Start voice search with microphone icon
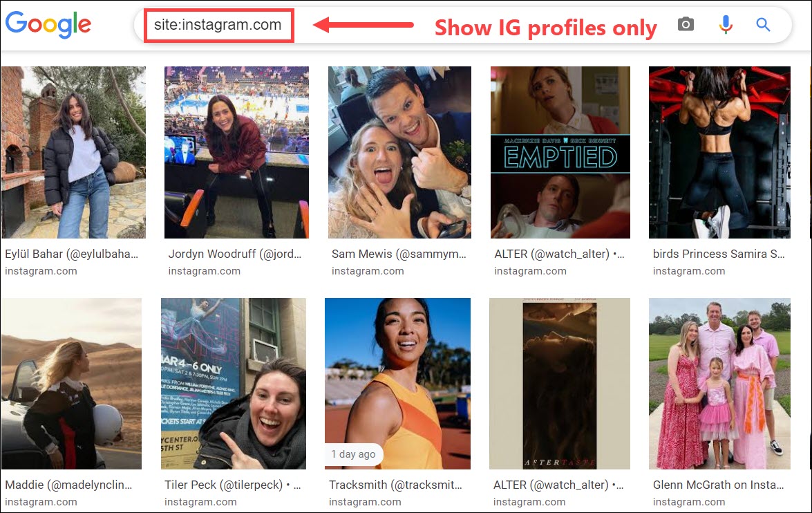812x513 pixels. (726, 24)
